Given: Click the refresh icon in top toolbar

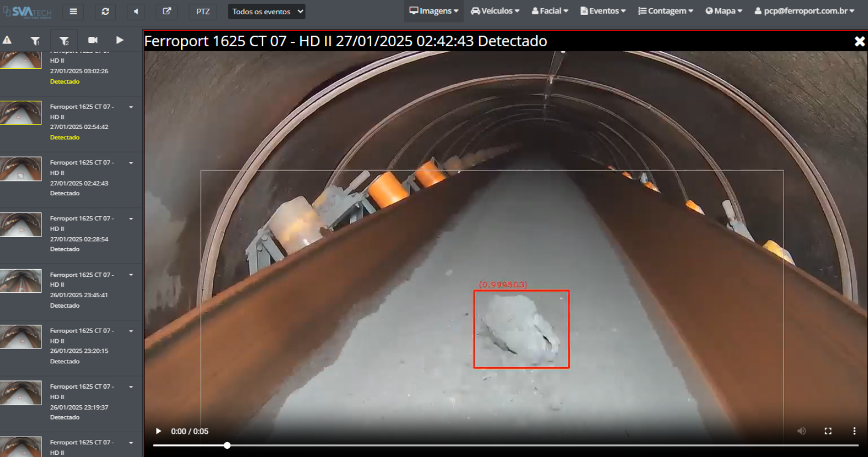Looking at the screenshot, I should point(105,11).
